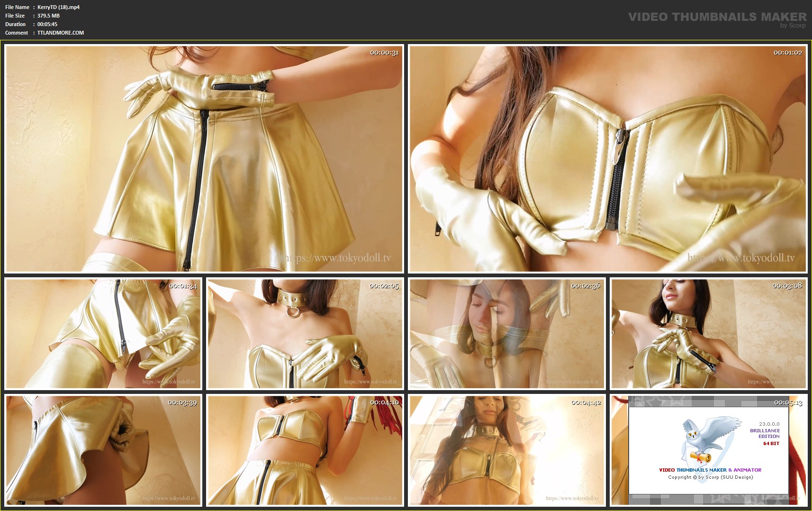
Task: Click the 00:05:13 timestamp label
Action: pyautogui.click(x=788, y=402)
